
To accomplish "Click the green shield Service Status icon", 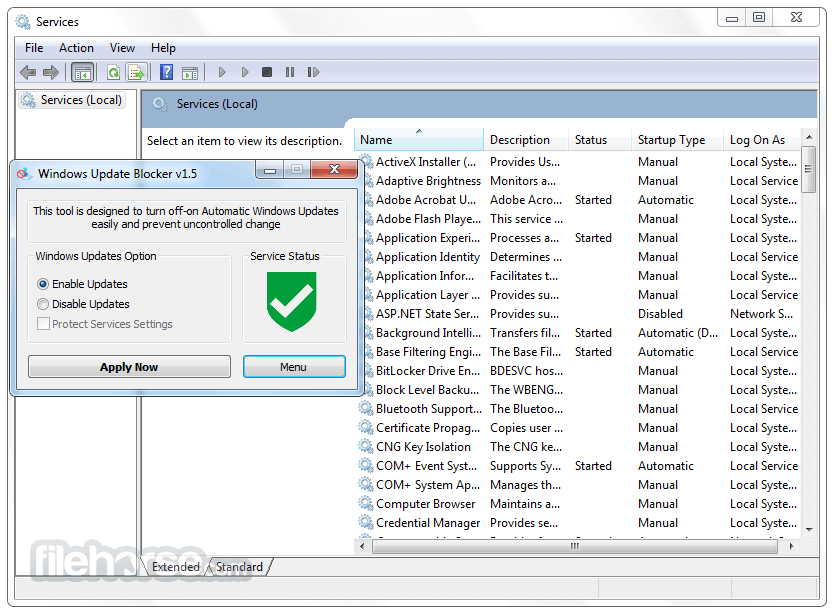I will pyautogui.click(x=291, y=301).
